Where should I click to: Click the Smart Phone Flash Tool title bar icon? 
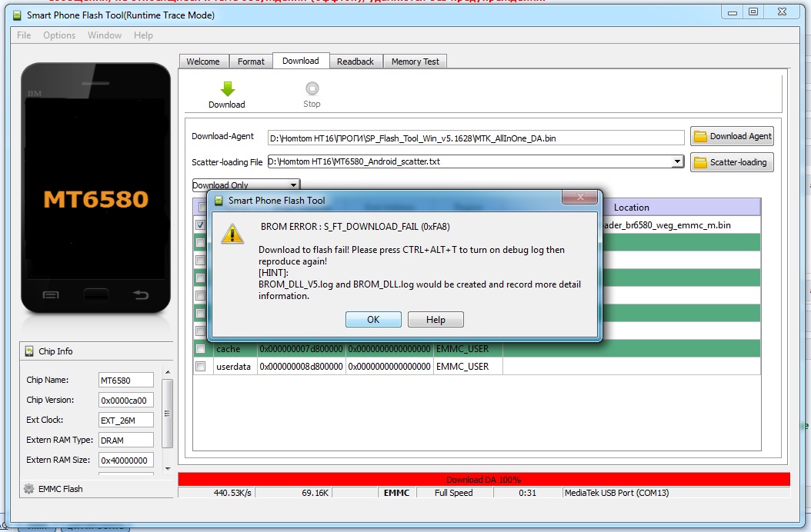click(17, 14)
